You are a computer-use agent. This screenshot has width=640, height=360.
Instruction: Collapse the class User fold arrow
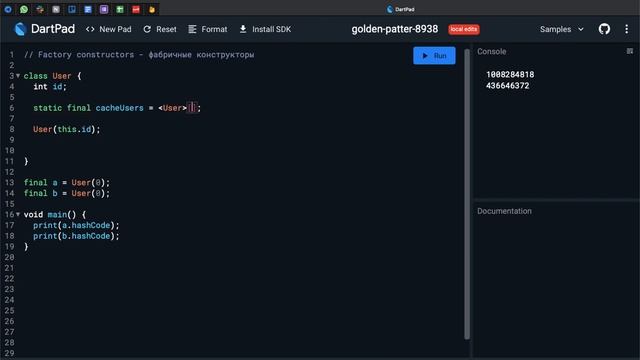(18, 76)
